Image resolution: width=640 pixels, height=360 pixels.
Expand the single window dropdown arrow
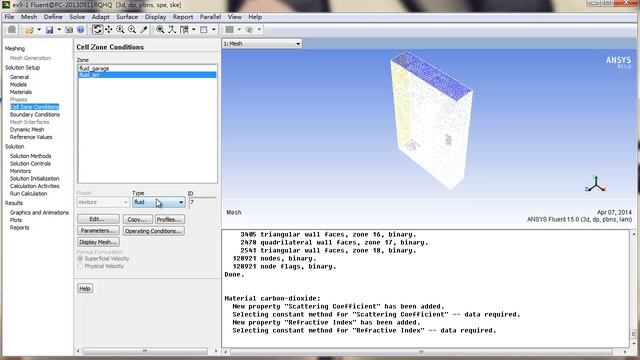pyautogui.click(x=213, y=29)
